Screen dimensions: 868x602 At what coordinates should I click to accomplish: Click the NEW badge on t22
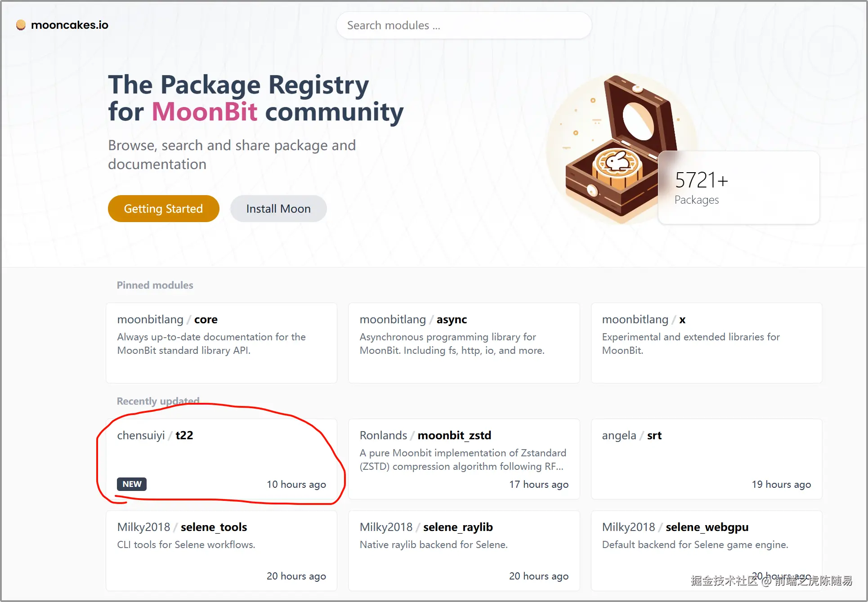tap(132, 484)
